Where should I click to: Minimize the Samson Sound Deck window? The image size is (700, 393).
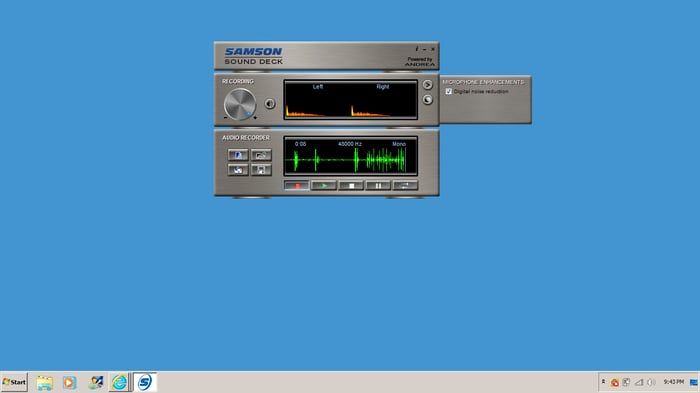(x=425, y=49)
